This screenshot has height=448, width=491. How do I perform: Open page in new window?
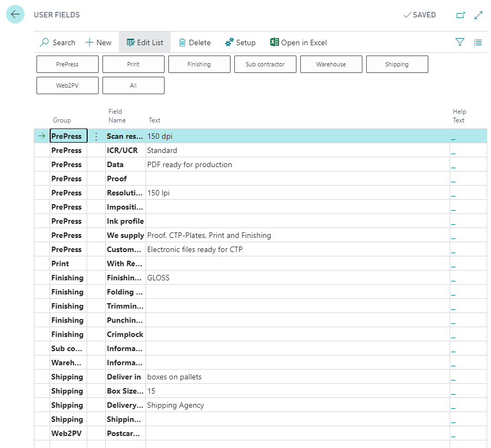click(460, 15)
